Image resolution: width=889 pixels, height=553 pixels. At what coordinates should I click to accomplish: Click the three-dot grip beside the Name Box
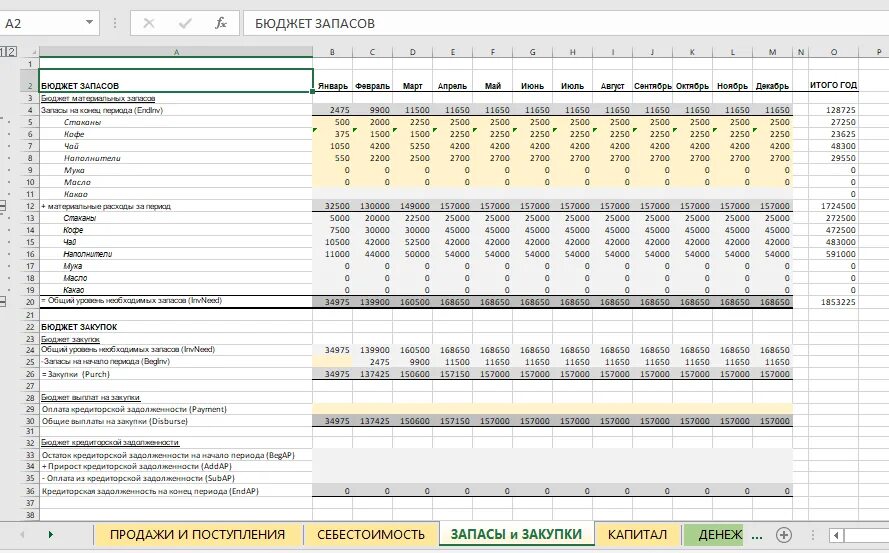(115, 23)
